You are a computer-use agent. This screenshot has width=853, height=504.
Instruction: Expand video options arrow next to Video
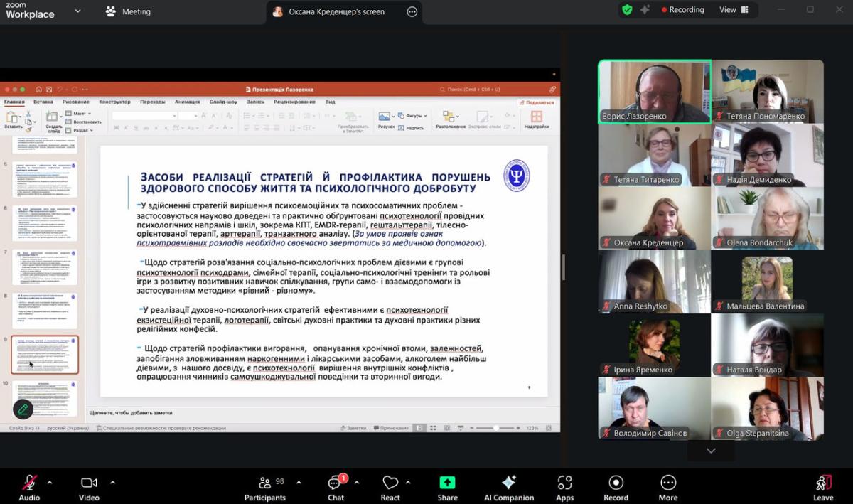[x=112, y=482]
